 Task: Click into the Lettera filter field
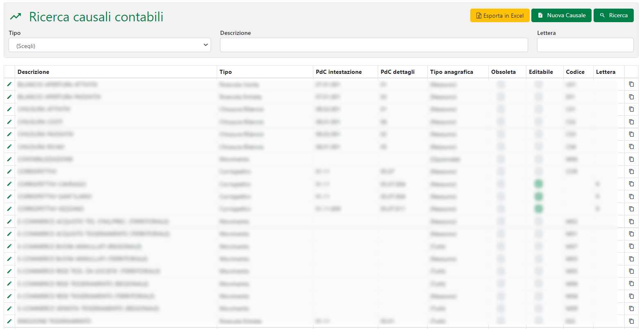tap(585, 45)
